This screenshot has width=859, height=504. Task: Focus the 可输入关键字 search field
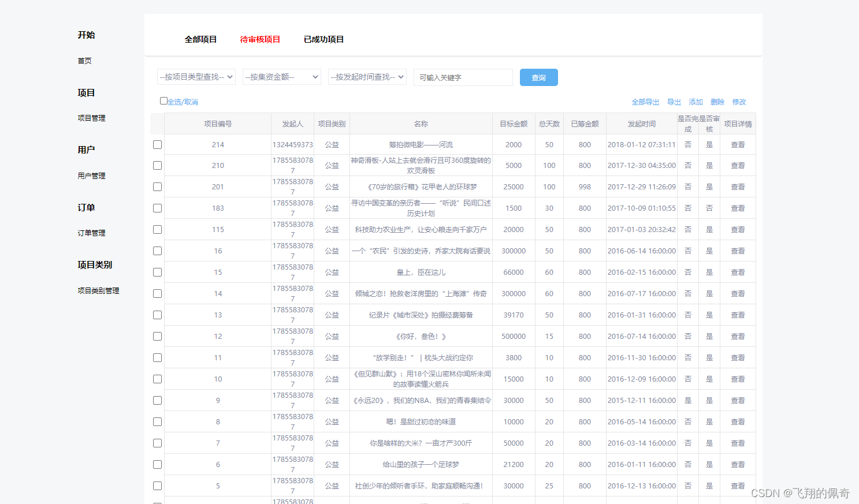click(x=463, y=77)
